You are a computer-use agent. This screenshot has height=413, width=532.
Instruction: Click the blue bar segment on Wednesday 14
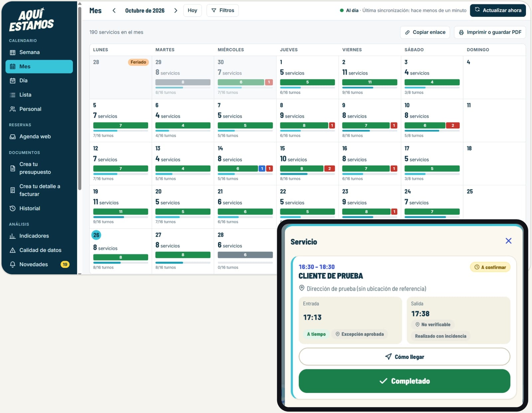tap(262, 169)
